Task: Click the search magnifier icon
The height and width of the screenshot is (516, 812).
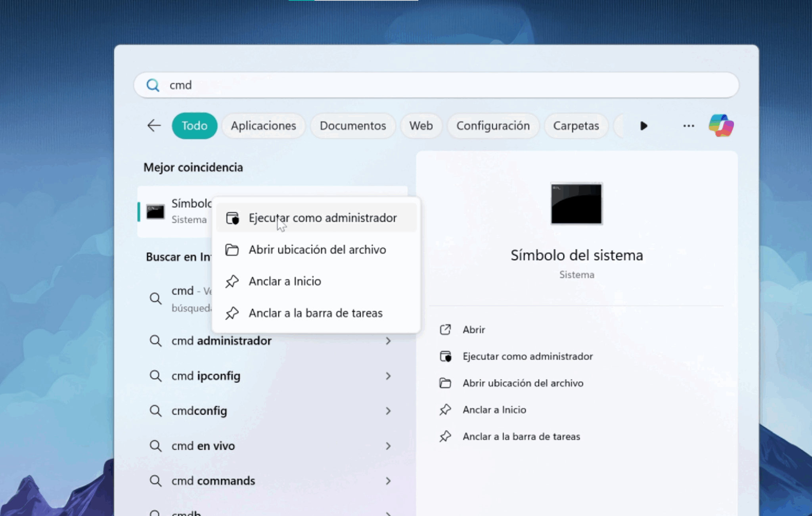Action: coord(153,85)
